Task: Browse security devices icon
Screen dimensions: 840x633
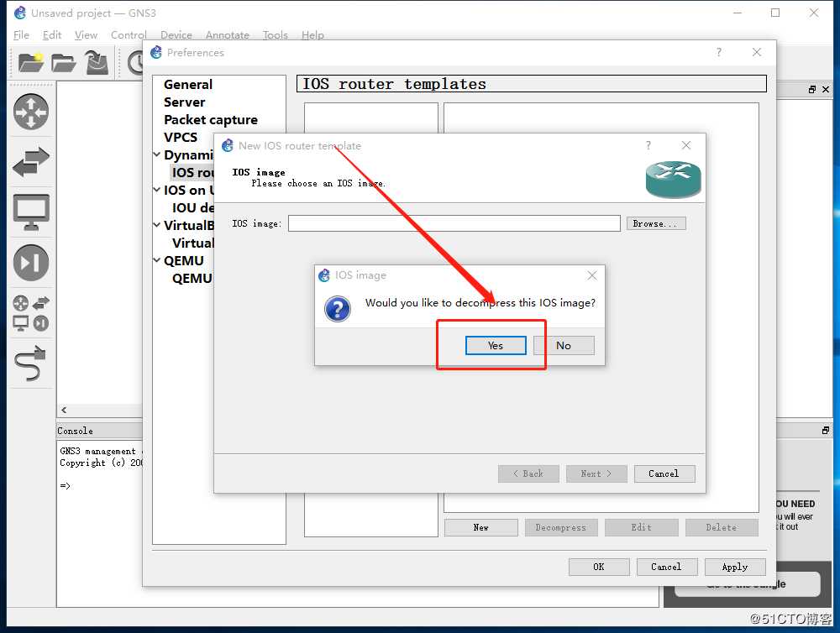Action: 31,263
